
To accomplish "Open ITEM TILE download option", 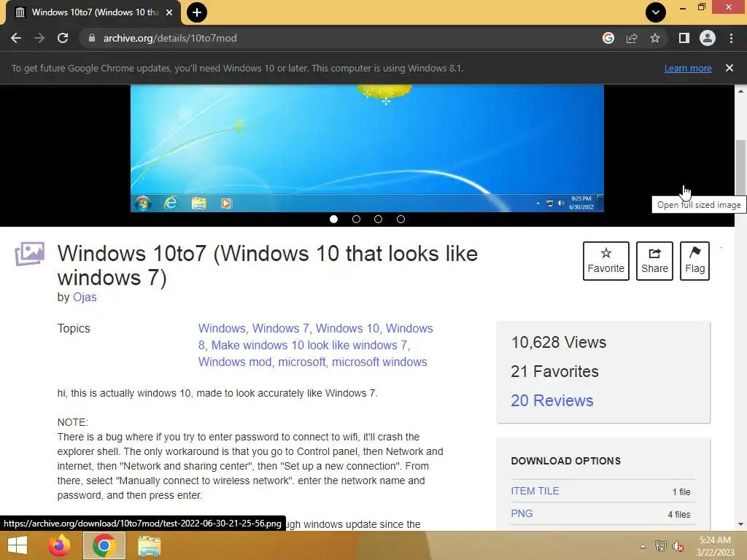I will [x=535, y=491].
